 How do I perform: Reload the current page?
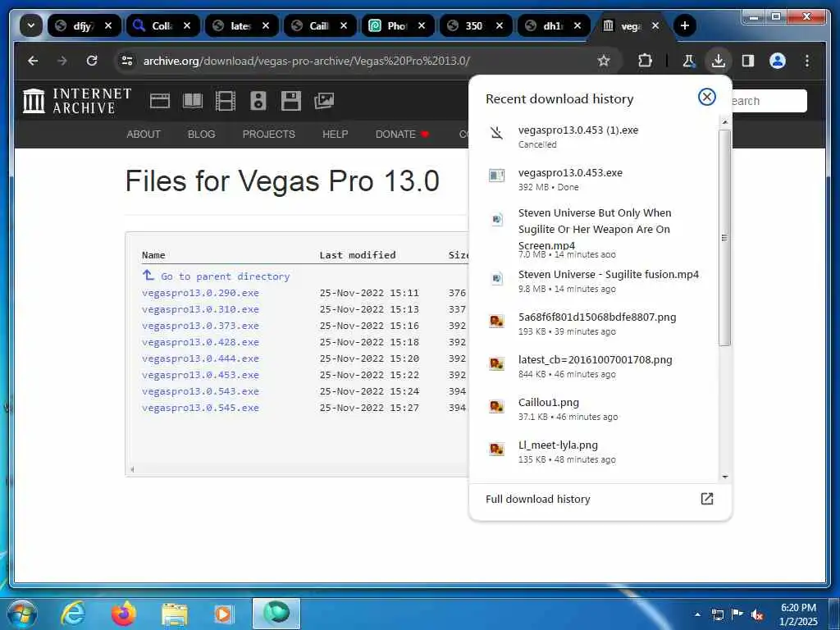tap(92, 61)
